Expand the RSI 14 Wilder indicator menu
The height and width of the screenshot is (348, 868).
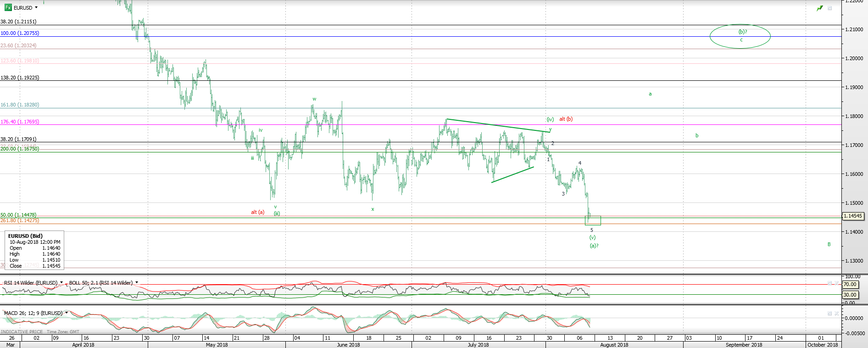coord(61,282)
